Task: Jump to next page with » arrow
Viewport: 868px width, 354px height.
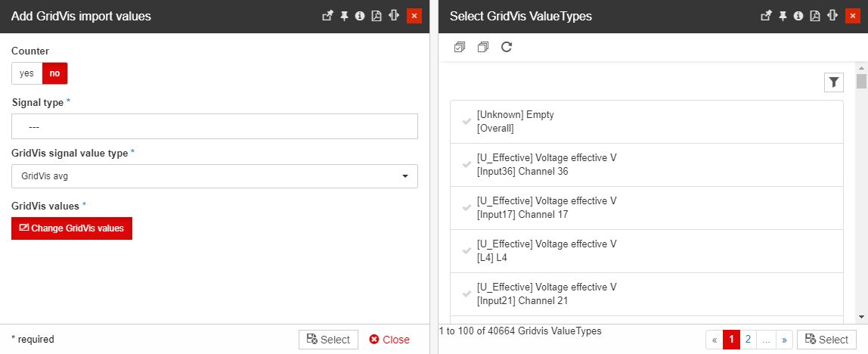Action: (x=784, y=340)
